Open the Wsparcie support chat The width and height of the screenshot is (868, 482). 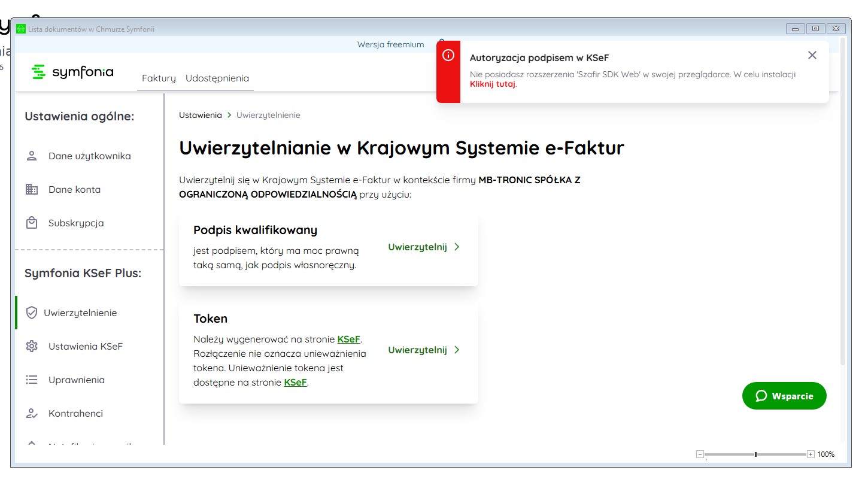coord(784,396)
